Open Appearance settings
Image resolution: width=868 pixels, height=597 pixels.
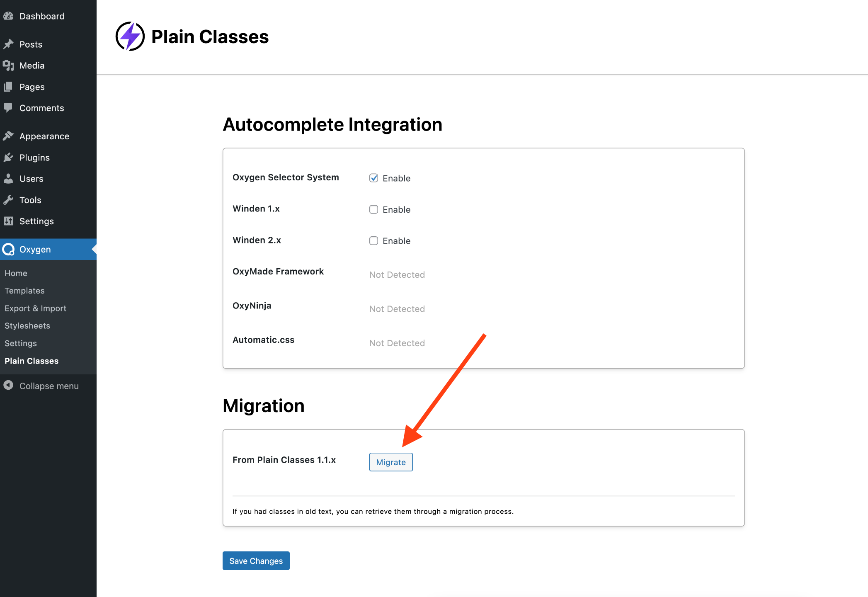click(x=44, y=136)
